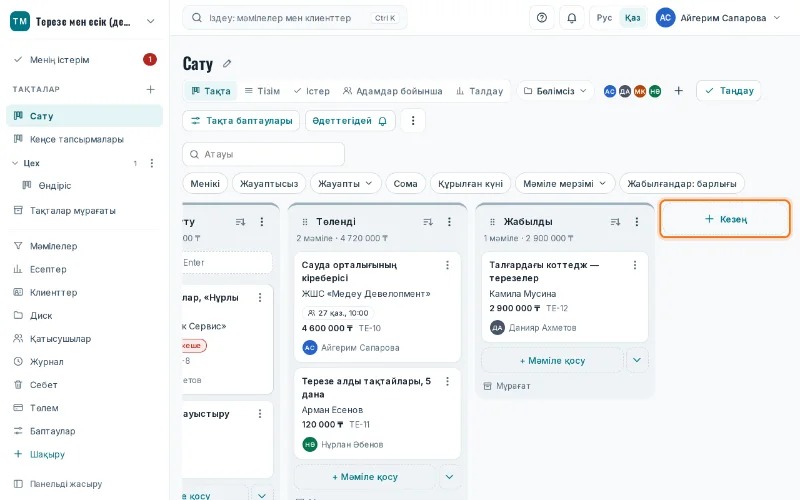Click + Мәміле қосу in Жабылды column

553,361
